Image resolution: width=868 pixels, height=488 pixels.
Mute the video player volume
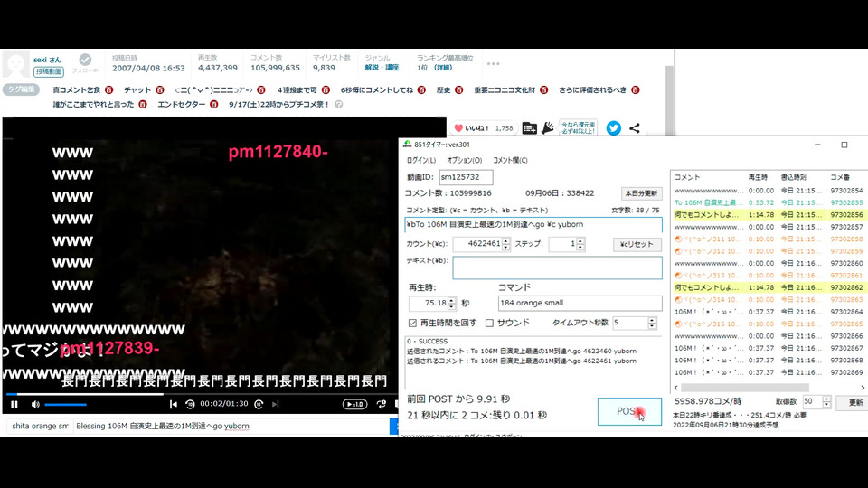[35, 405]
